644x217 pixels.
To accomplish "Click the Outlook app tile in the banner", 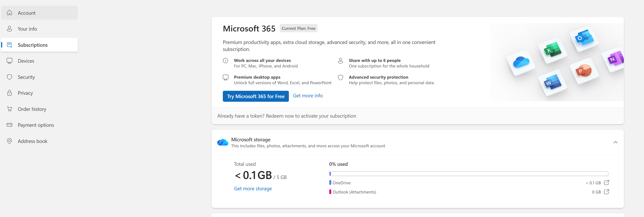I will click(x=584, y=38).
